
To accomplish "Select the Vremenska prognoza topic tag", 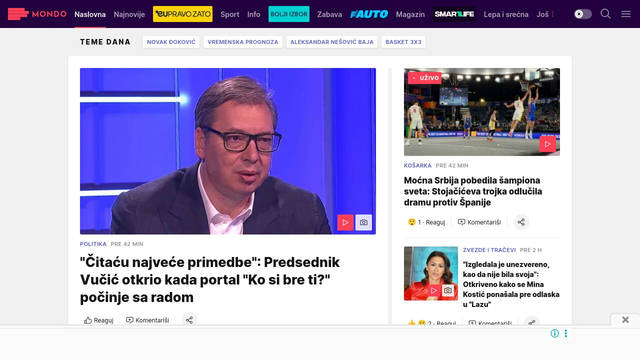I will (x=243, y=42).
